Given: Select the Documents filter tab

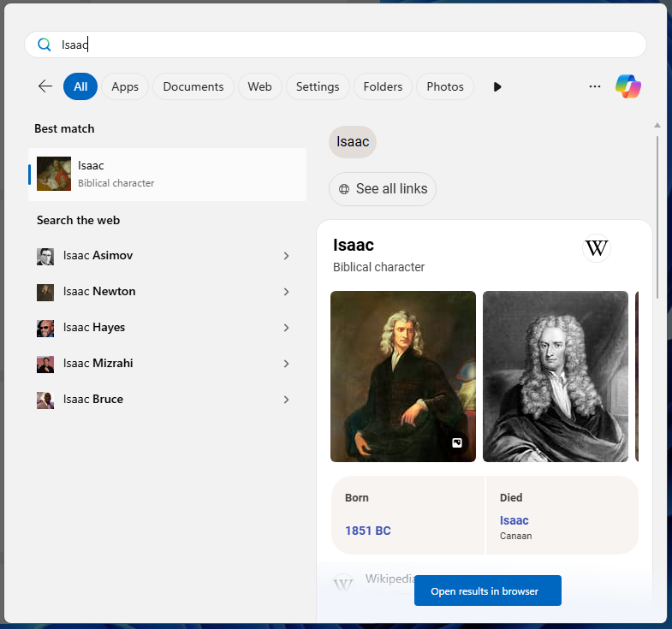Looking at the screenshot, I should coord(193,86).
